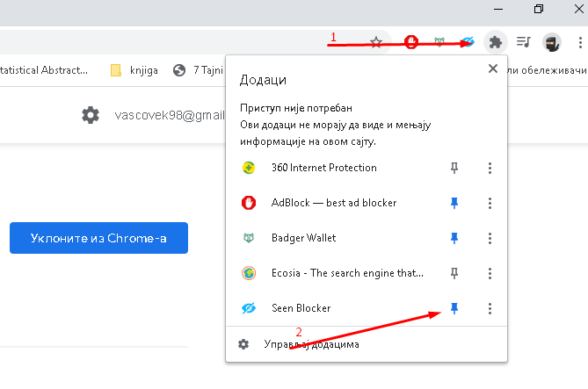Image resolution: width=588 pixels, height=389 pixels.
Task: Unpin Seen Blocker from the toolbar
Action: coord(454,308)
